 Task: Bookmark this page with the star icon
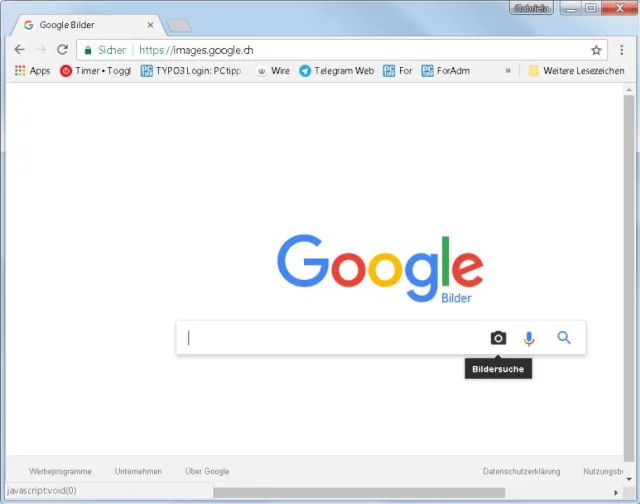(x=596, y=50)
